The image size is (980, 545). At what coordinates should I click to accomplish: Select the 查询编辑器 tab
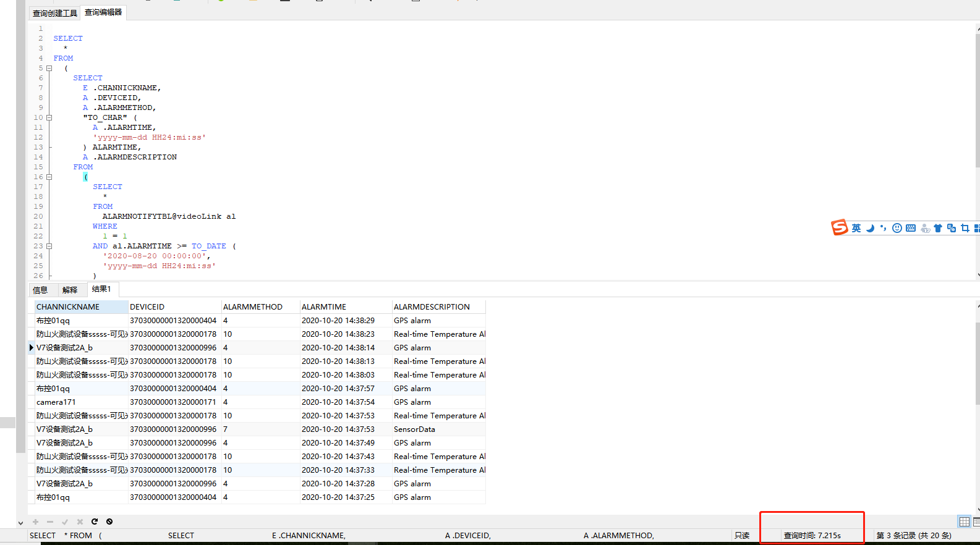tap(103, 12)
